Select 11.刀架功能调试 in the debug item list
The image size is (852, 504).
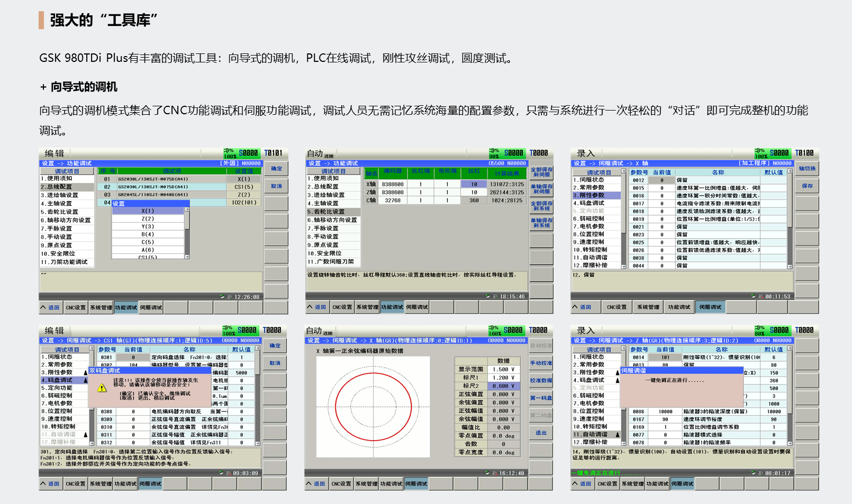pyautogui.click(x=65, y=262)
